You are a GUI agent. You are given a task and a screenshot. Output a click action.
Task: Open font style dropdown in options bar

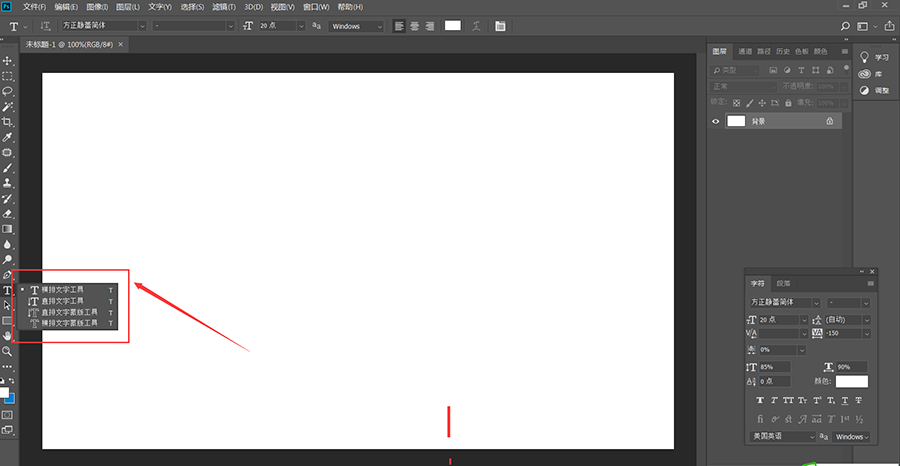(x=231, y=26)
